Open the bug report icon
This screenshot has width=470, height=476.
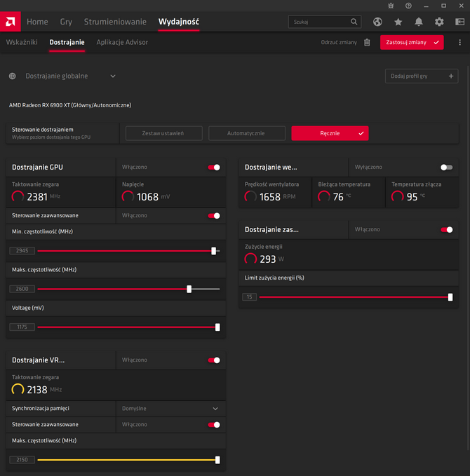(x=391, y=6)
